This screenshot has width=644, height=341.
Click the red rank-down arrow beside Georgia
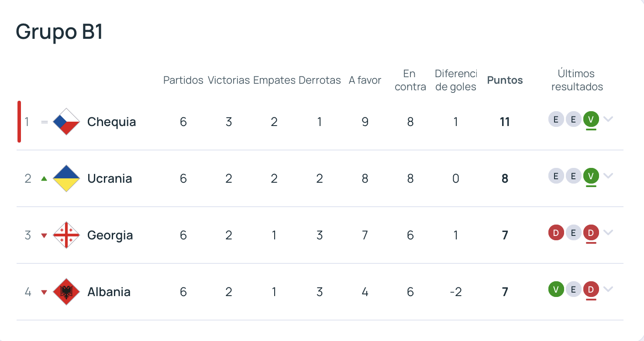tap(44, 235)
